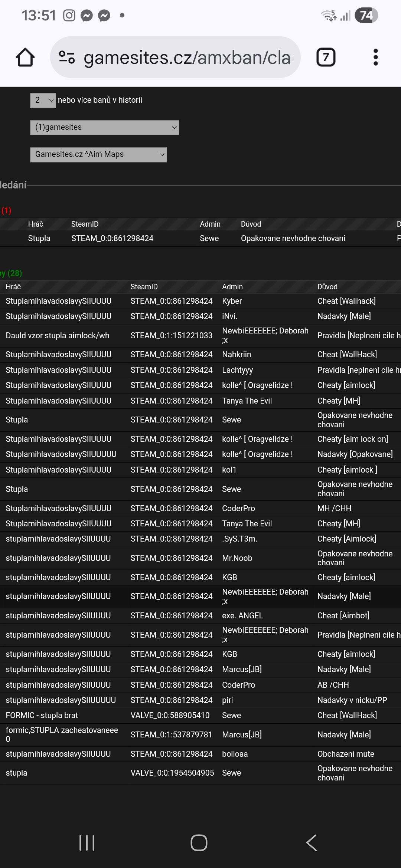This screenshot has height=868, width=401.
Task: Open recent apps navigation button
Action: click(x=87, y=842)
